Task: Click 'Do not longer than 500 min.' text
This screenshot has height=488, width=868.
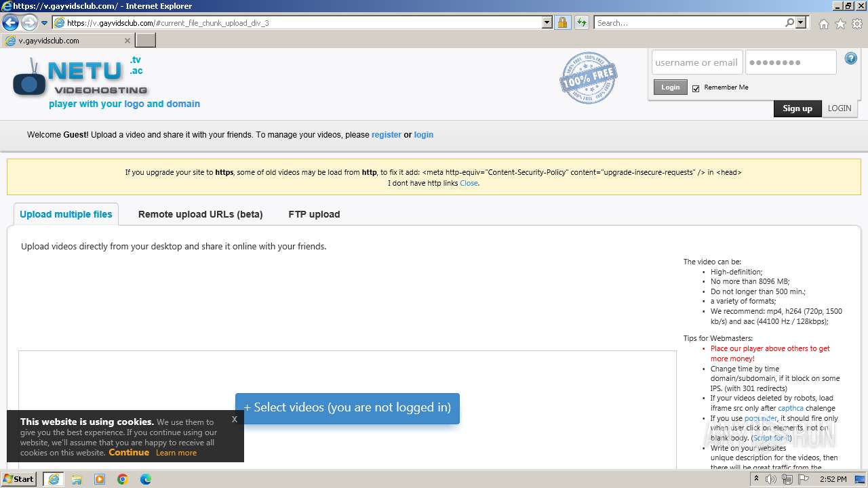Action: [758, 291]
